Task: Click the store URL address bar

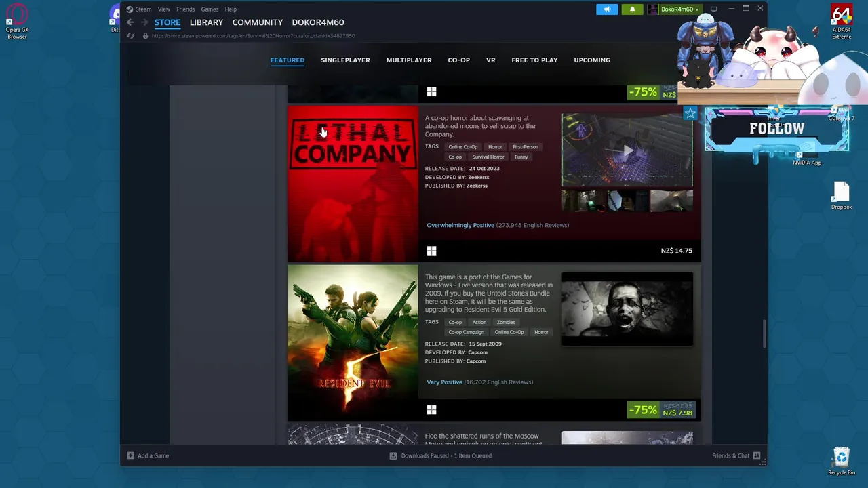Action: point(253,35)
